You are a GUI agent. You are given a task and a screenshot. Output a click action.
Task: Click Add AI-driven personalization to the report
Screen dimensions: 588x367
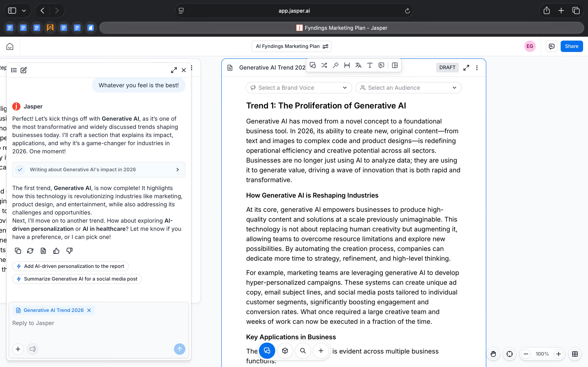[70, 266]
